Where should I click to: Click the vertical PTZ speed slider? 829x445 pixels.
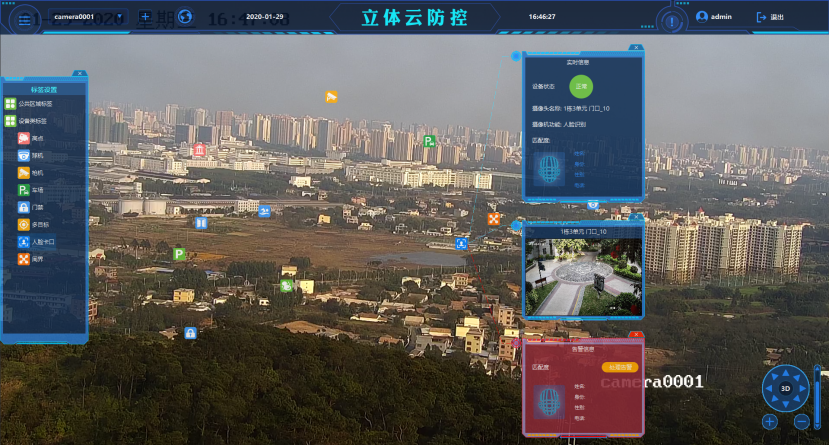817,396
